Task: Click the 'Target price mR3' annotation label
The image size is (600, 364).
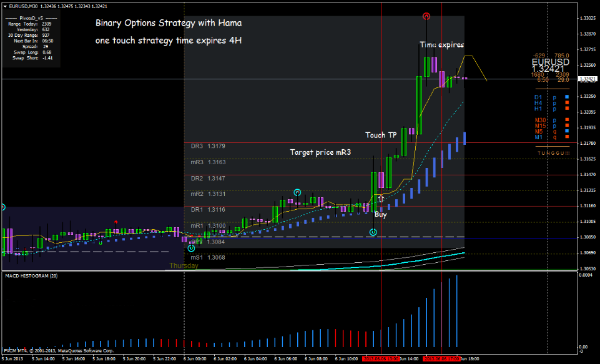Action: [x=320, y=152]
